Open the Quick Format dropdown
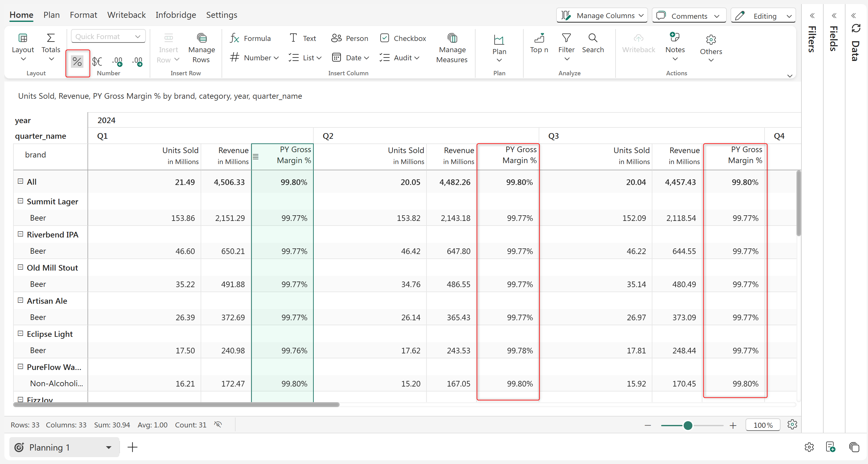The width and height of the screenshot is (868, 464). [108, 36]
